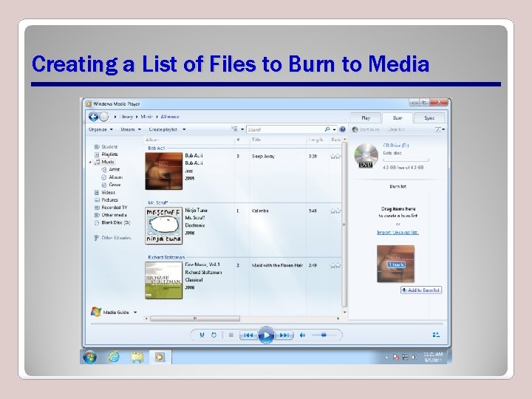Click the Bob Acri album cover thumbnail

(x=164, y=171)
